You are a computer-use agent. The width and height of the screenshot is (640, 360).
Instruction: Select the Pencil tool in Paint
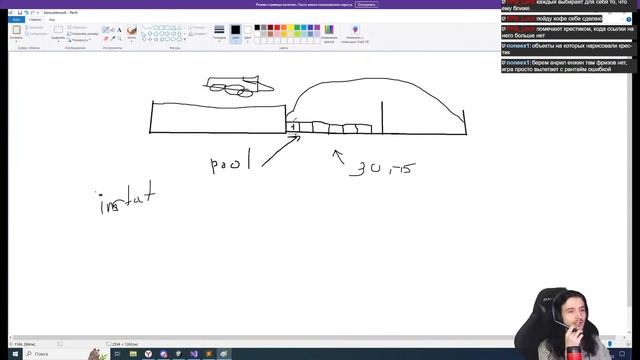106,30
